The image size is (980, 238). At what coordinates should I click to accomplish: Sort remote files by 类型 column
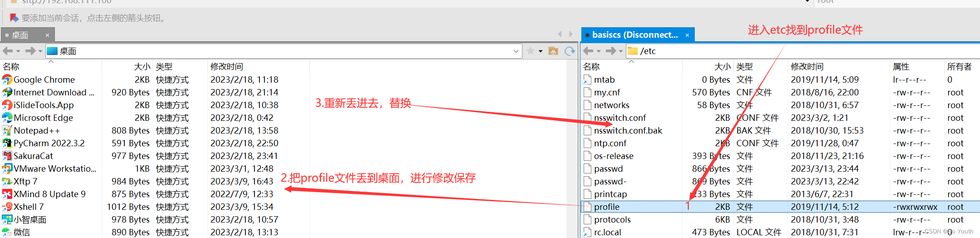(761, 66)
